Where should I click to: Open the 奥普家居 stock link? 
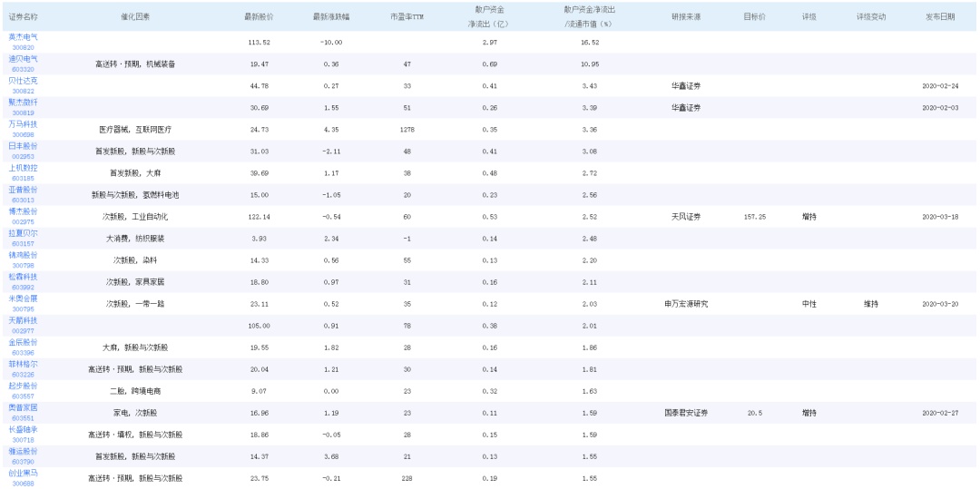tap(23, 408)
